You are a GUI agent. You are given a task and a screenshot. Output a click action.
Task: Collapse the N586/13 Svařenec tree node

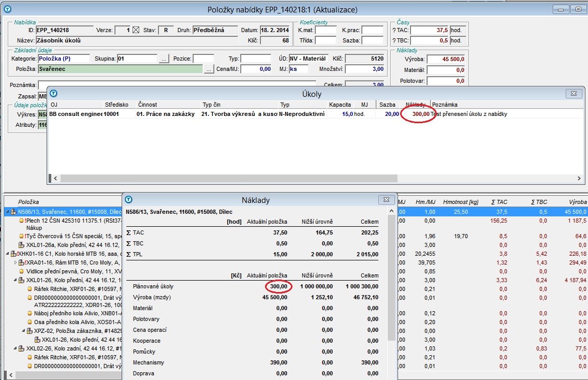pos(7,212)
